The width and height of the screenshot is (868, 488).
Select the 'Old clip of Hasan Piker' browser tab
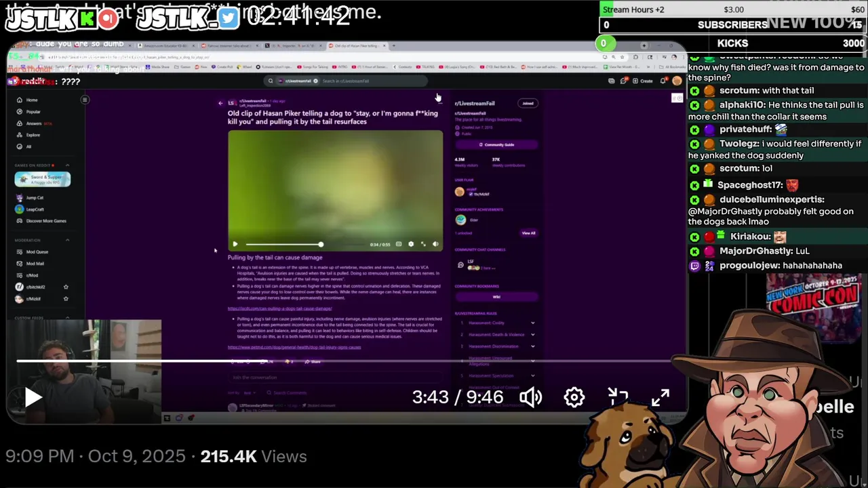coord(357,45)
